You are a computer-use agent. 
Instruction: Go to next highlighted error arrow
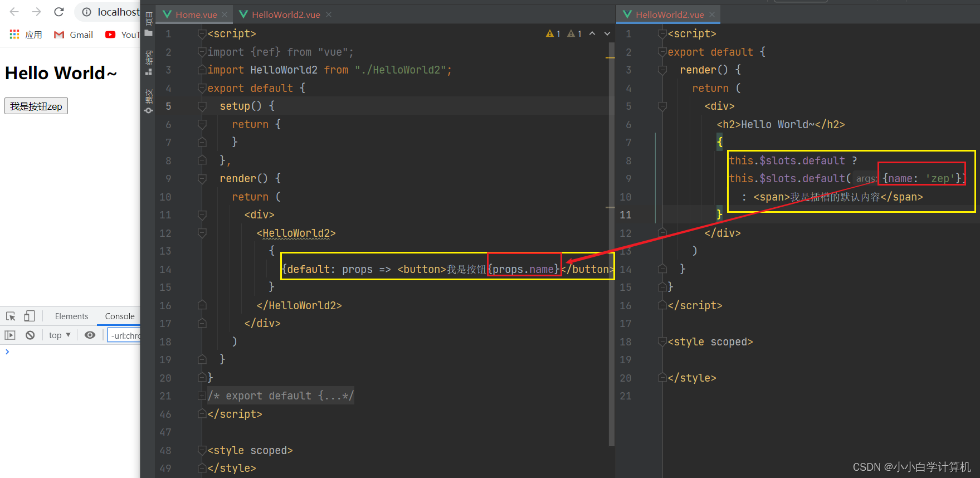point(607,33)
